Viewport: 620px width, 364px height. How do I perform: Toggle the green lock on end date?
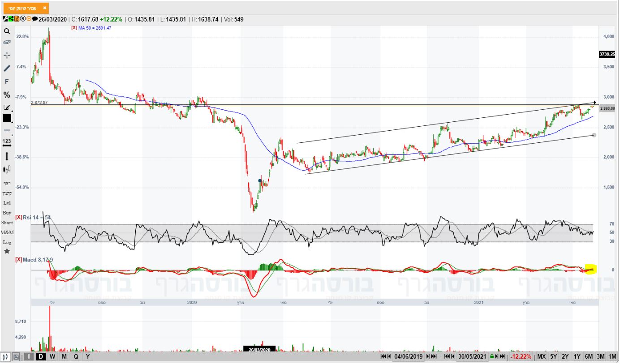tap(492, 357)
